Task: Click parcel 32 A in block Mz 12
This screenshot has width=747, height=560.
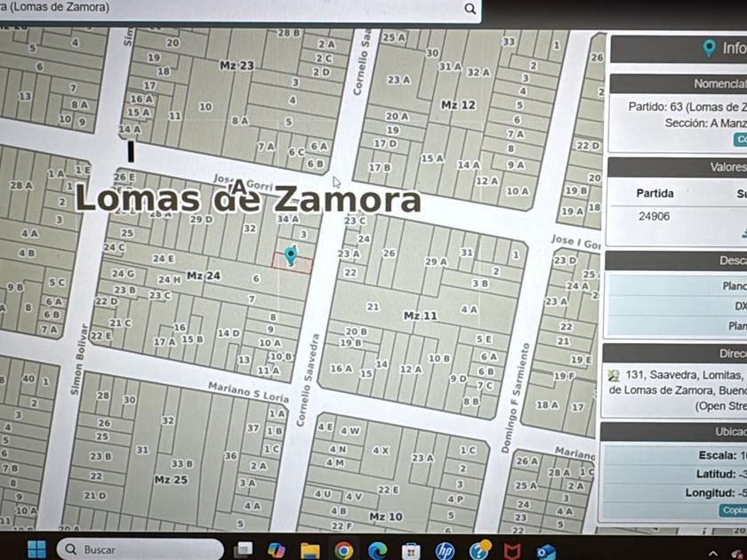Action: tap(478, 72)
